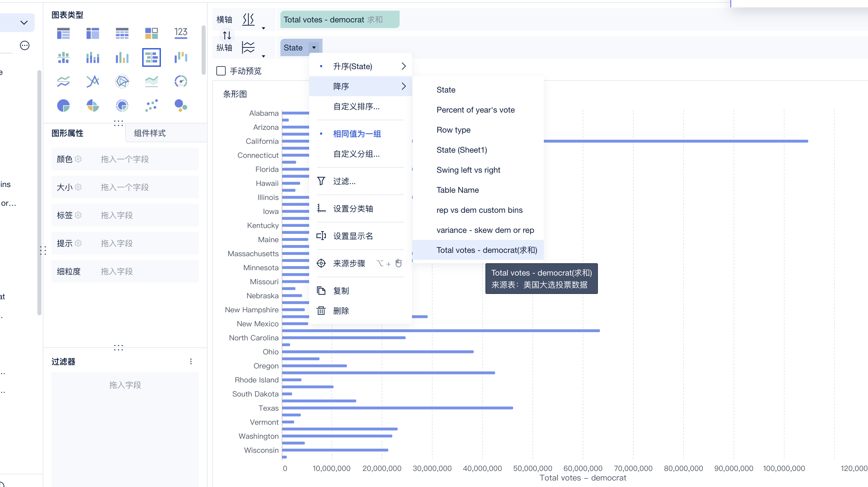Pick the gauge dashboard chart icon

point(181,81)
